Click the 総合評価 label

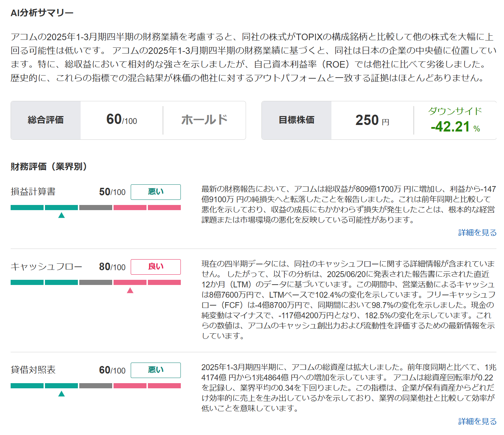(x=46, y=120)
